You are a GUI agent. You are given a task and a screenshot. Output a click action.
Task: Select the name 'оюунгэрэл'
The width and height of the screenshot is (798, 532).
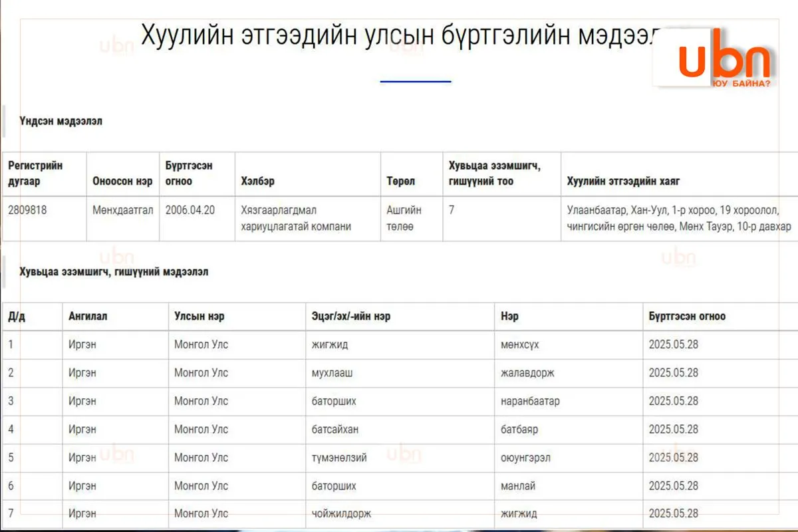point(525,458)
